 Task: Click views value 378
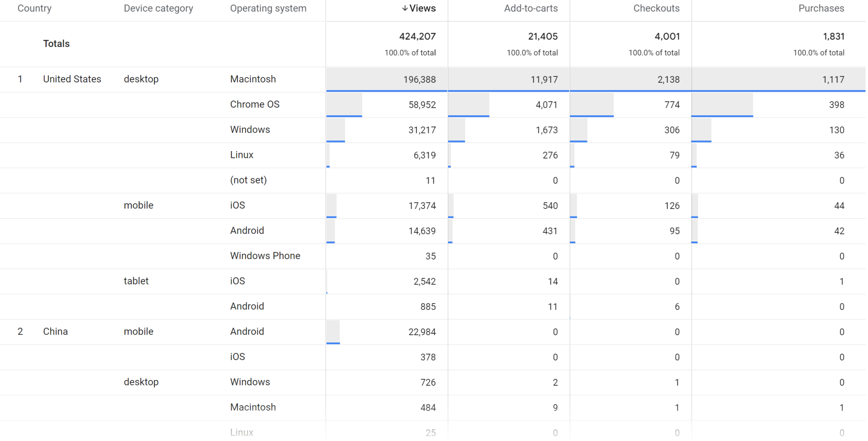[428, 357]
